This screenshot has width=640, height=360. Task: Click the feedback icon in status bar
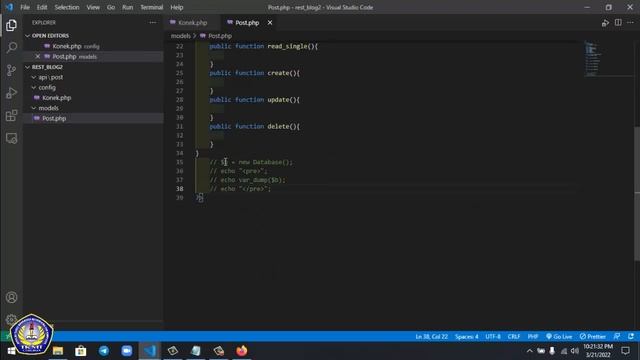[x=617, y=336]
